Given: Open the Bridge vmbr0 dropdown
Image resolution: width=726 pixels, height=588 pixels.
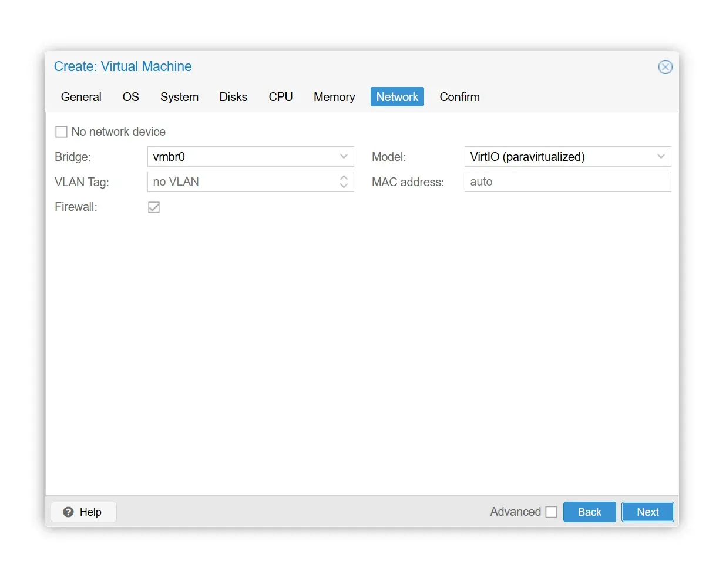Looking at the screenshot, I should (344, 157).
